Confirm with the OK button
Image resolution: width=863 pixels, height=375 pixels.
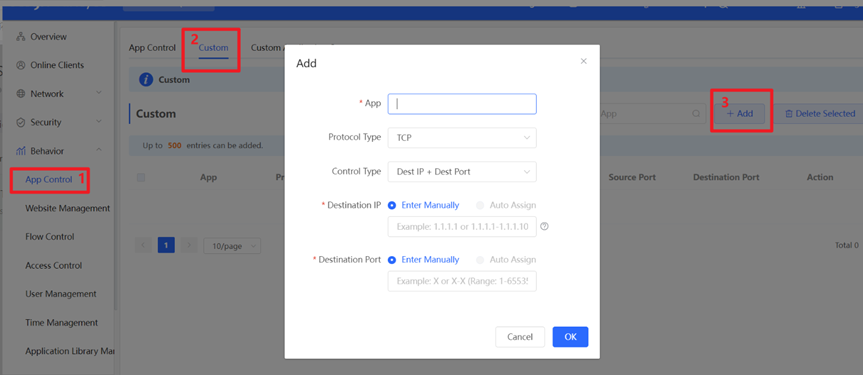pyautogui.click(x=570, y=337)
